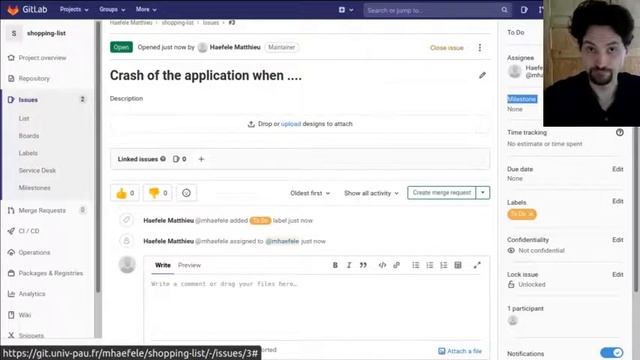Apply bold formatting in comment editor
The height and width of the screenshot is (360, 640).
(335, 265)
